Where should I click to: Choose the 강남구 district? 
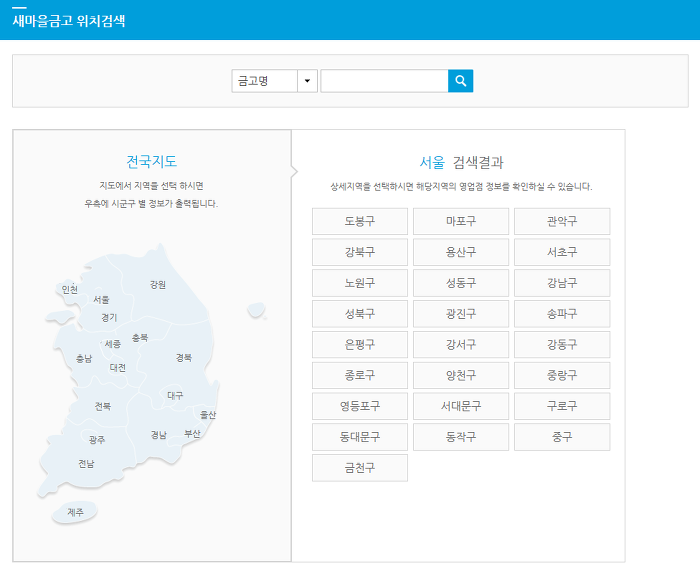[x=562, y=283]
